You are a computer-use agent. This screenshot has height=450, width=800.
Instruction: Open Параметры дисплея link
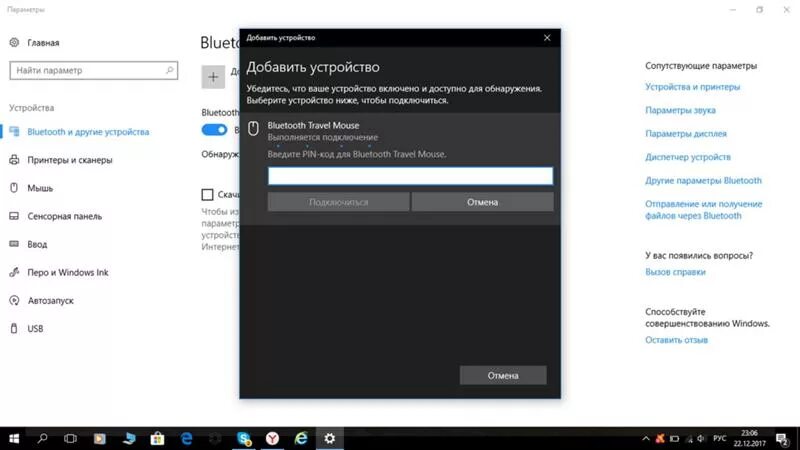(686, 134)
